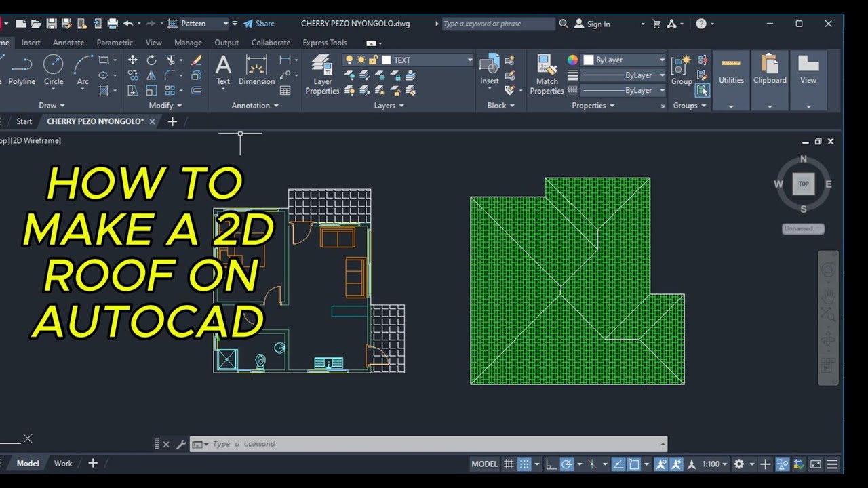Click the Group objects icon
This screenshot has height=488, width=868.
click(682, 70)
